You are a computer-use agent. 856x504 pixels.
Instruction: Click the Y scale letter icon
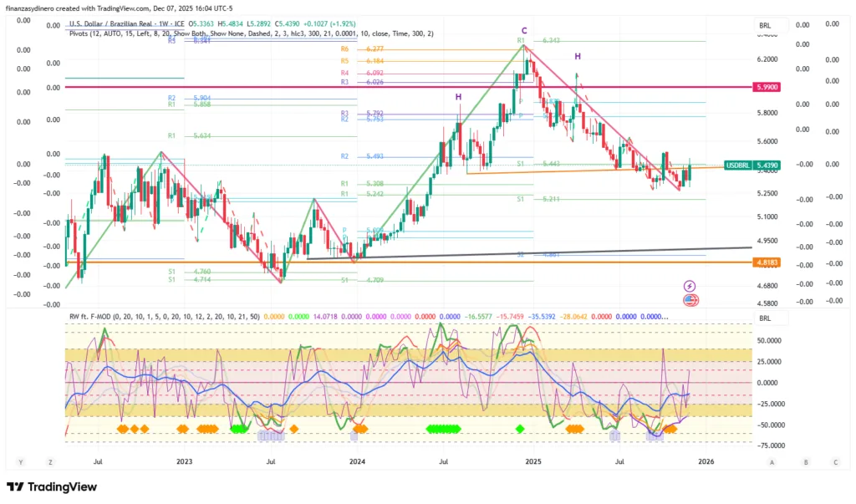pyautogui.click(x=19, y=461)
